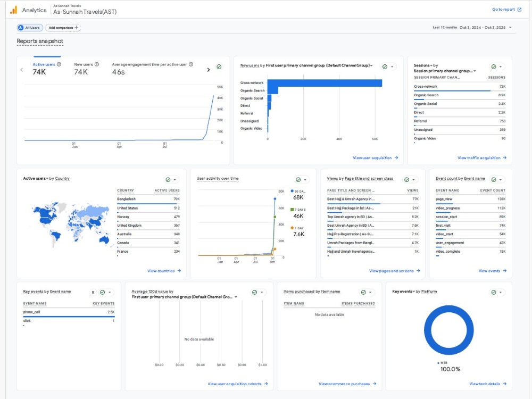Image resolution: width=532 pixels, height=399 pixels.
Task: Open the date range dropdown arrow
Action: 510,28
